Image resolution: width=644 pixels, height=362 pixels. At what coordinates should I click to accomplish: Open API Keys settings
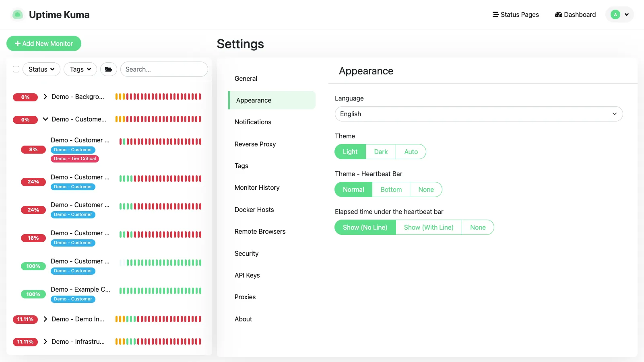coord(272,275)
